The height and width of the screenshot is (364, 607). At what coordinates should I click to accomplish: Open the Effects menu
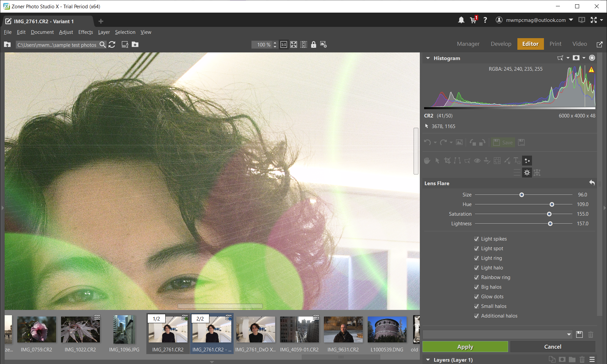(85, 32)
